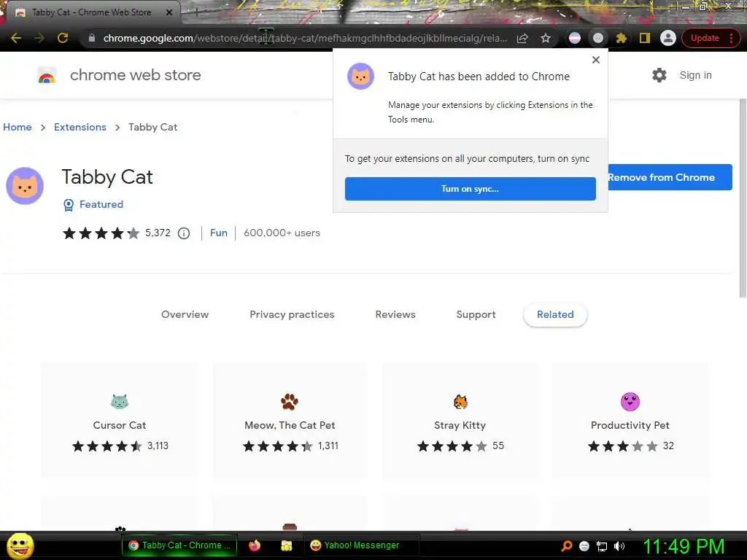Screen dimensions: 747x560
Task: Toggle the Chrome side panel icon
Action: coord(645,38)
